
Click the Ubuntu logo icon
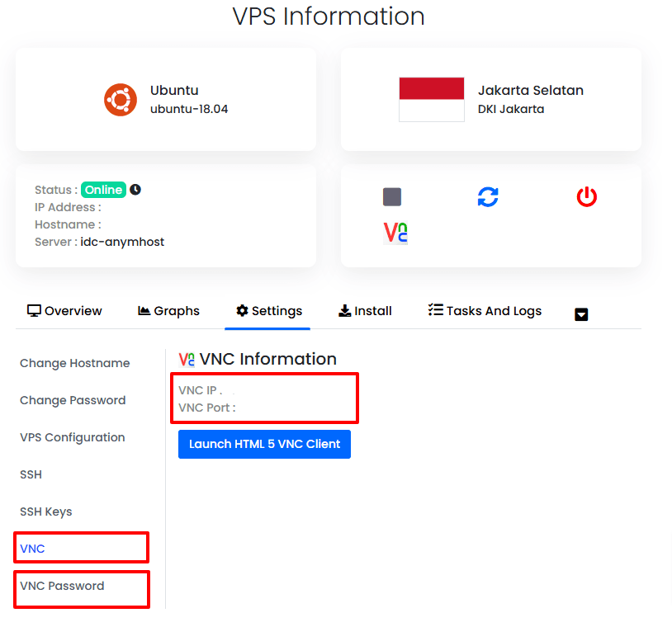[121, 100]
